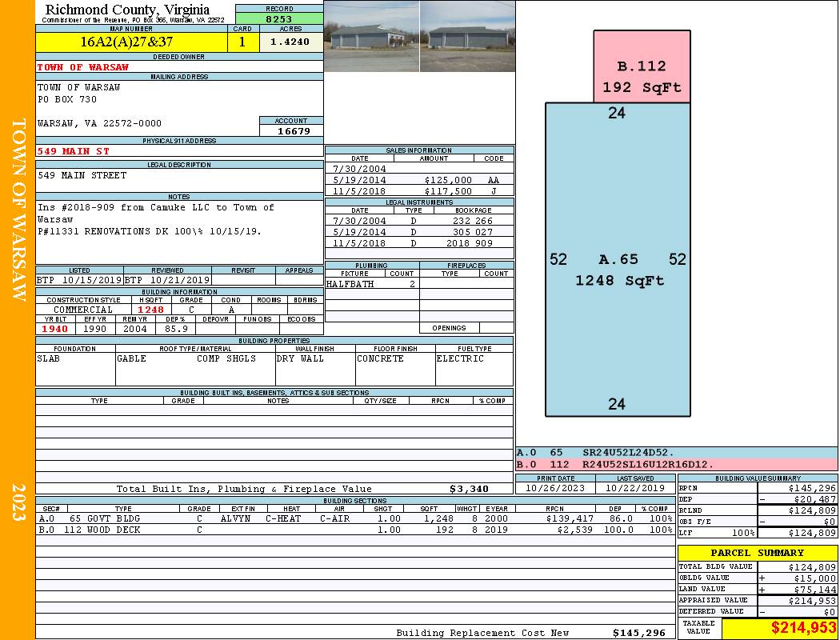Click print date 10/26/2023
The width and height of the screenshot is (840, 640).
(555, 489)
